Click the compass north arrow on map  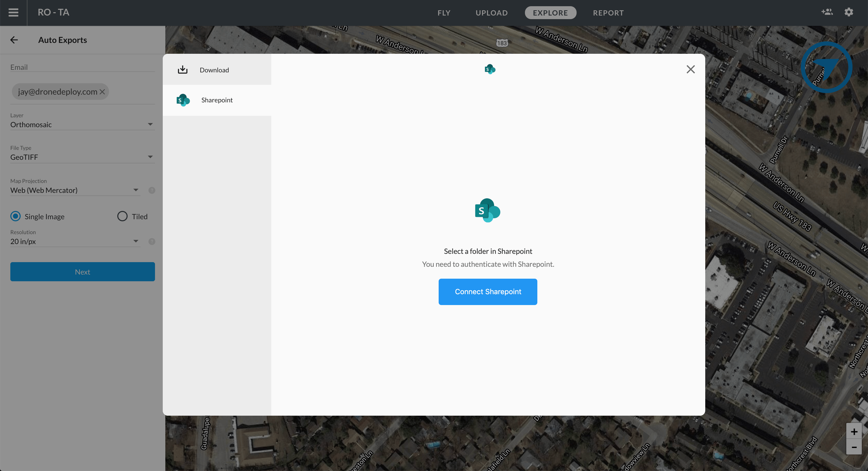click(826, 67)
